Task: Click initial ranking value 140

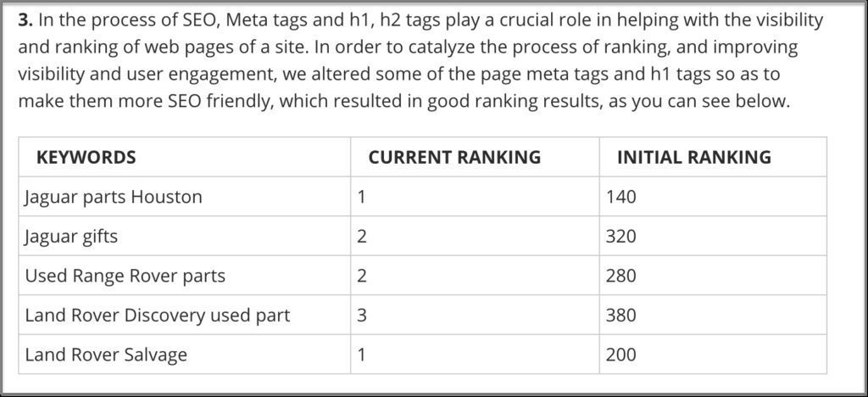Action: click(x=621, y=197)
